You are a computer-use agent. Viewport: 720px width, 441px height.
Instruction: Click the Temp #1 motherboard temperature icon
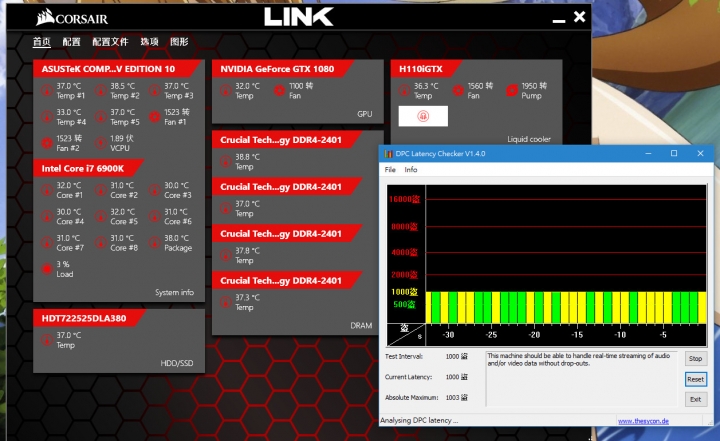pyautogui.click(x=47, y=90)
